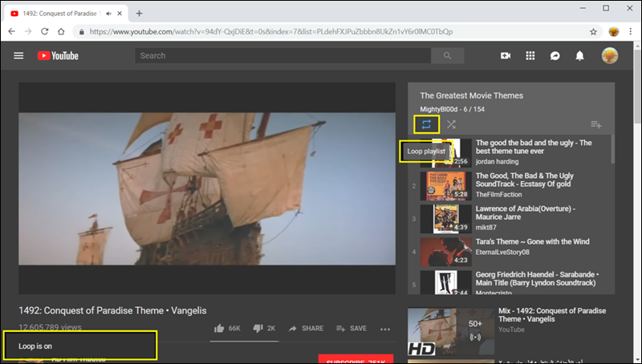The width and height of the screenshot is (642, 364).
Task: Click the 5:28 Good Bad Ugly thumbnail
Action: coord(446,186)
